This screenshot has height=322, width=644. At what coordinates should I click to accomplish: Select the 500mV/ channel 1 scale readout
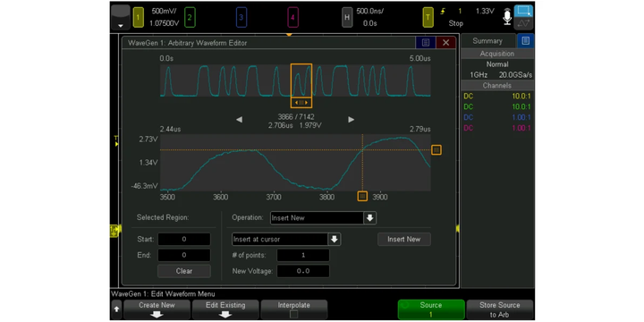pyautogui.click(x=164, y=11)
